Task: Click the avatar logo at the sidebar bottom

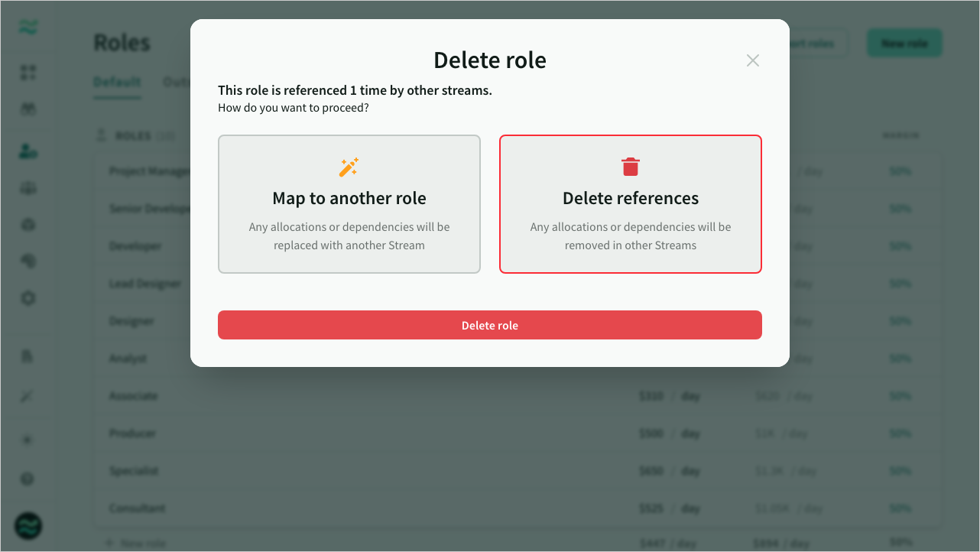Action: coord(28,525)
